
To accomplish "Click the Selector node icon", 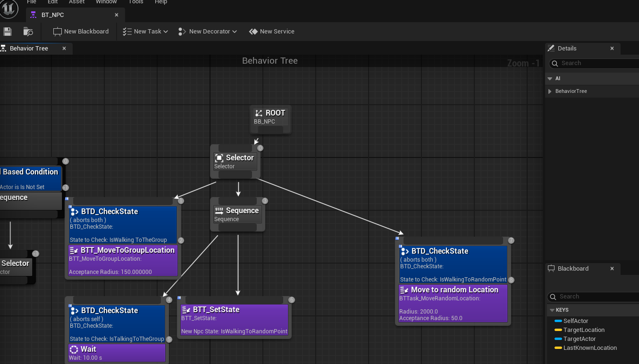I will click(x=219, y=157).
